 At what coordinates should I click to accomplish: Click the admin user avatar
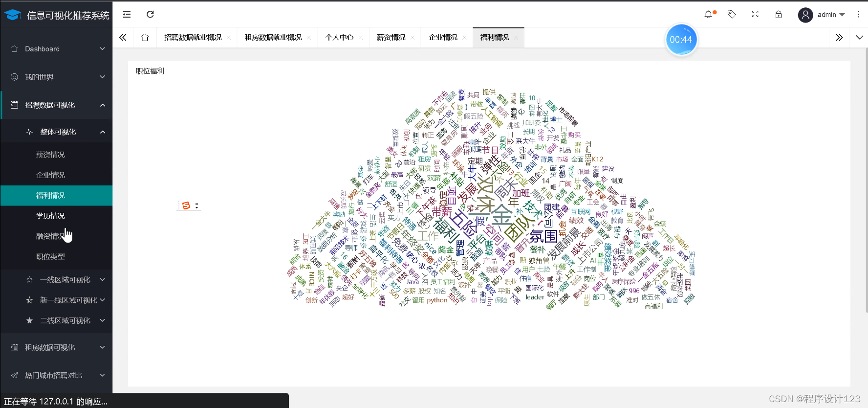click(x=805, y=15)
